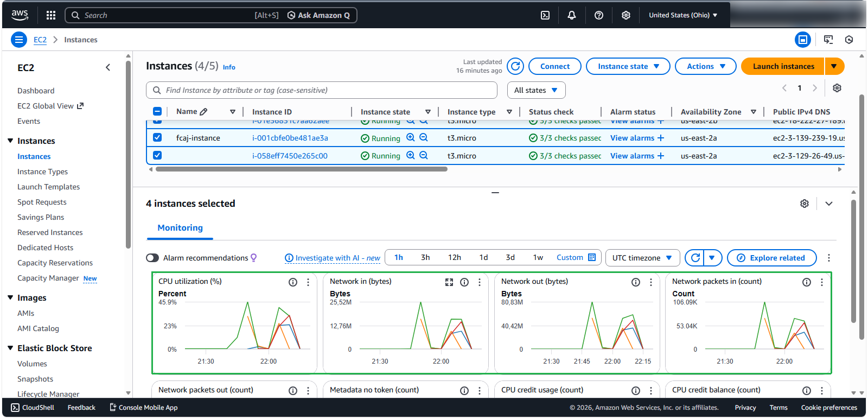
Task: Show CPU utilization info icon
Action: [293, 282]
